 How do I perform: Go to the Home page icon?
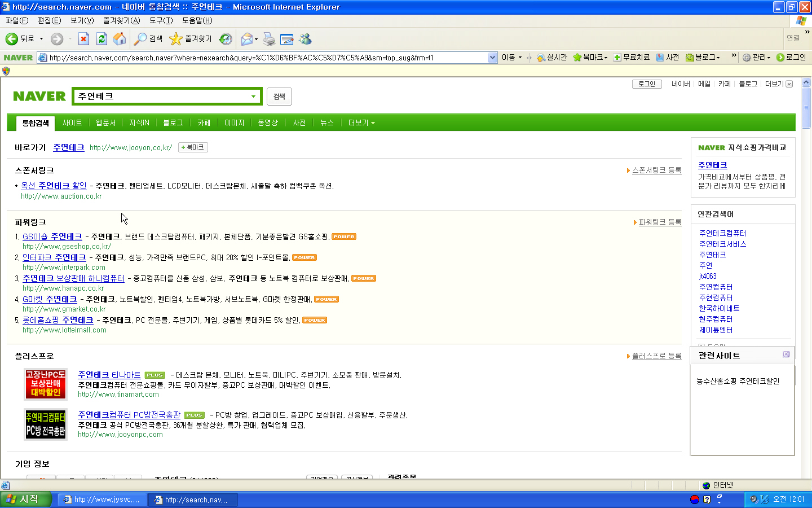point(120,39)
